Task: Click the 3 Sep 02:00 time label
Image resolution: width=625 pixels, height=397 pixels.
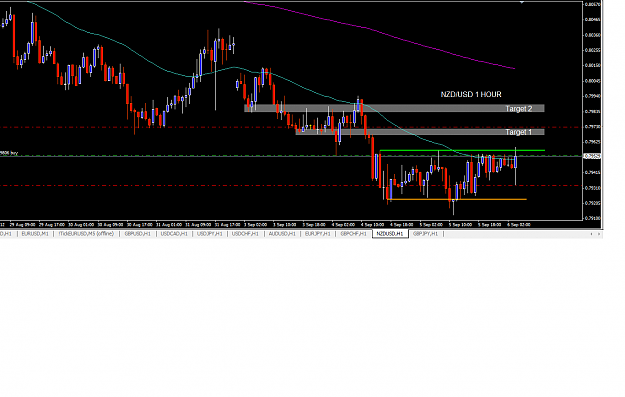Action: [x=256, y=225]
